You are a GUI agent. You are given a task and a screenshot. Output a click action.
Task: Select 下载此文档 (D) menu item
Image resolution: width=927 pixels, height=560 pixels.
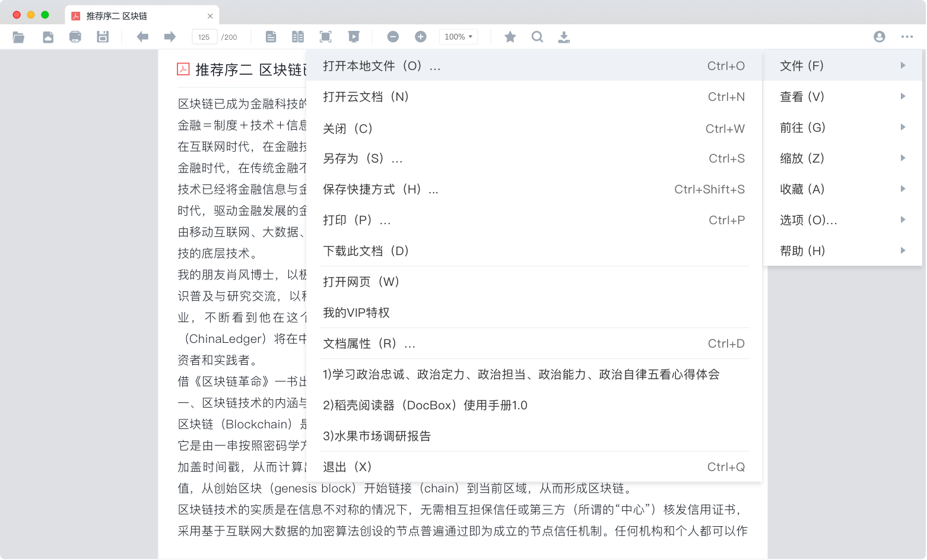point(534,250)
